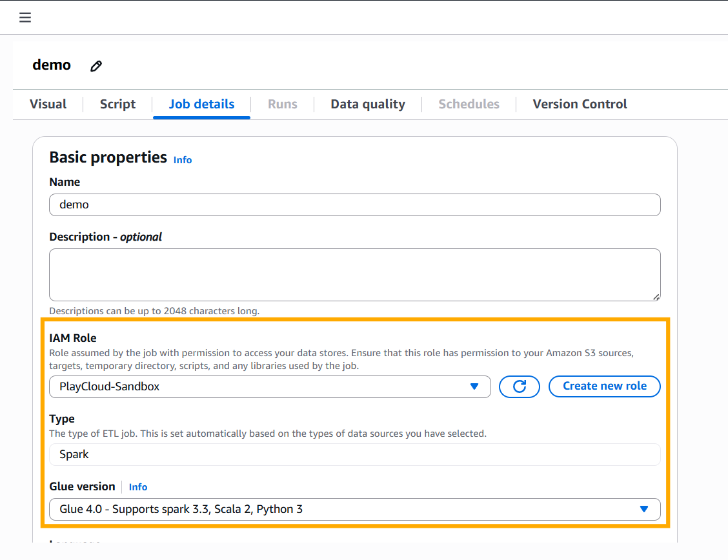
Task: Open the Data quality tab
Action: coord(368,104)
